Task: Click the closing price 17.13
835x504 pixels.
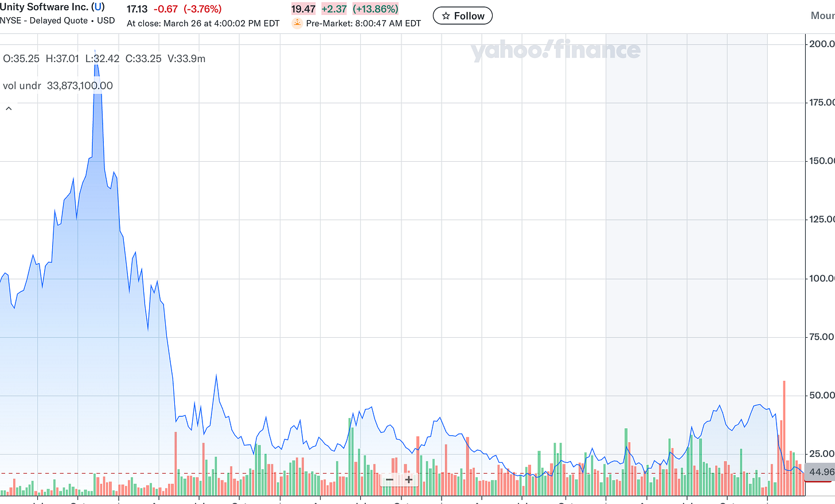Action: point(137,9)
